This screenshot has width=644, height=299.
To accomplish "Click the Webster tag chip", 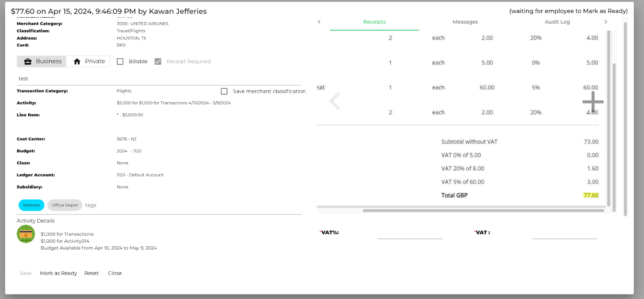I will pos(31,205).
